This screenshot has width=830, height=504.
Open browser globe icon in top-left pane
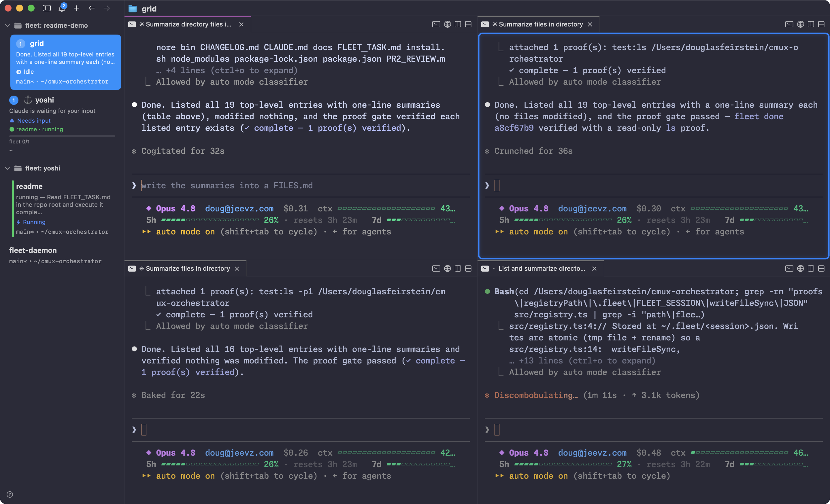point(447,24)
